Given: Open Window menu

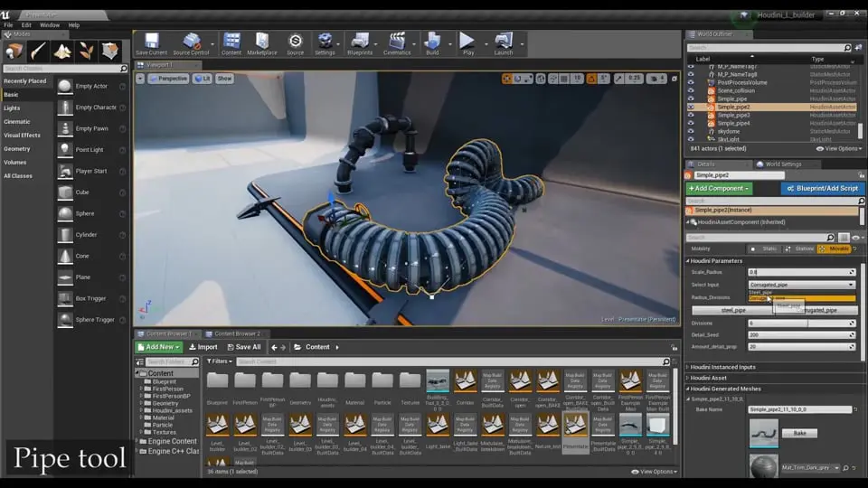Looking at the screenshot, I should [49, 25].
